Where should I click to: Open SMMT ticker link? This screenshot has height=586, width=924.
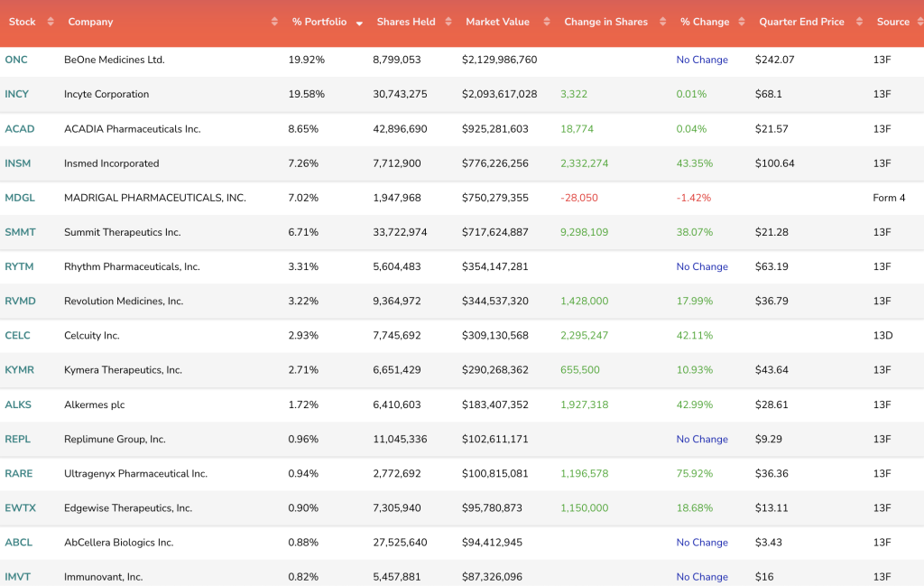20,232
